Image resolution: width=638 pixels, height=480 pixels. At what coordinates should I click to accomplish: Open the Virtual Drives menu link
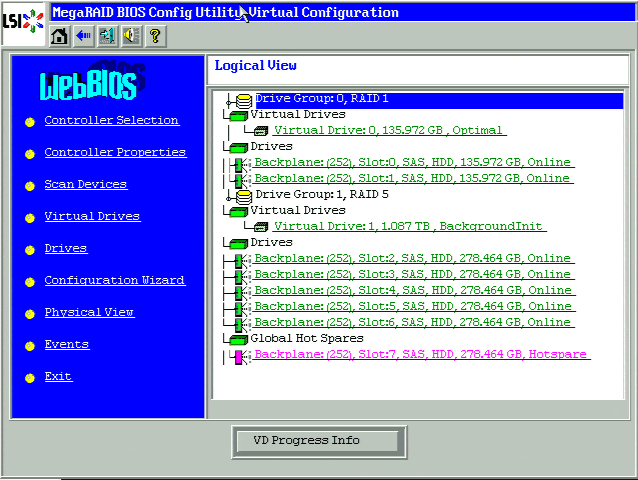[x=92, y=216]
